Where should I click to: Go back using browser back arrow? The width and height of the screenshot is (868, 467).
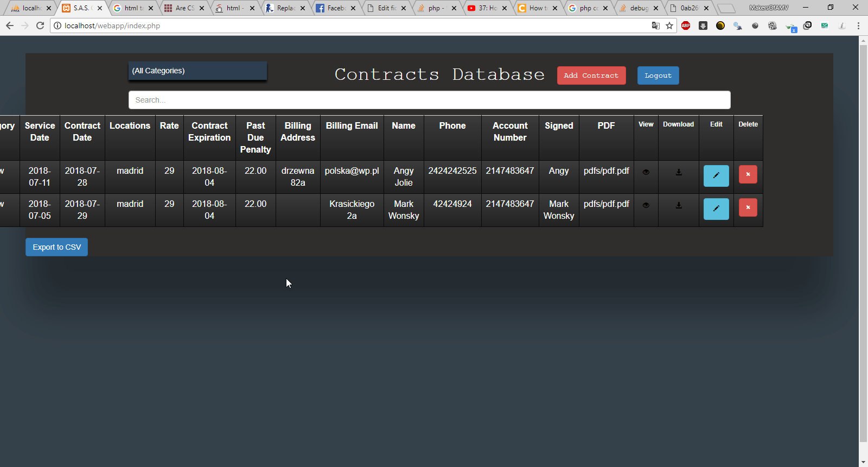point(10,26)
